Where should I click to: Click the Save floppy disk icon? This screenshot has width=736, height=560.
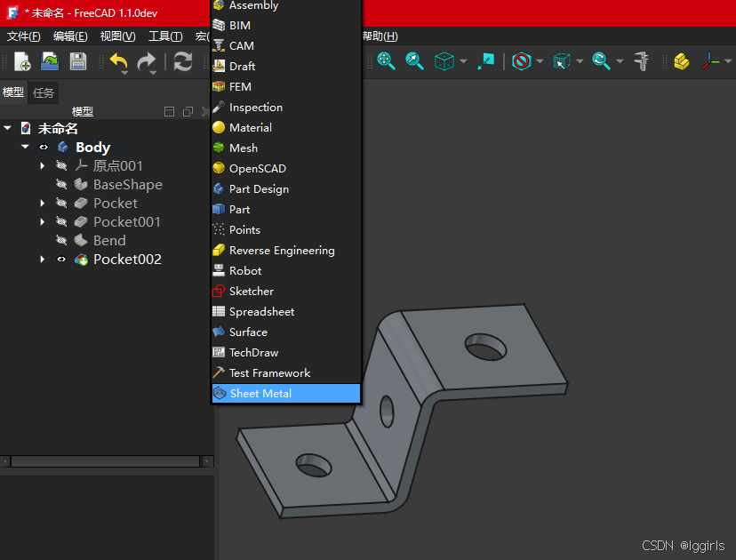pyautogui.click(x=78, y=61)
